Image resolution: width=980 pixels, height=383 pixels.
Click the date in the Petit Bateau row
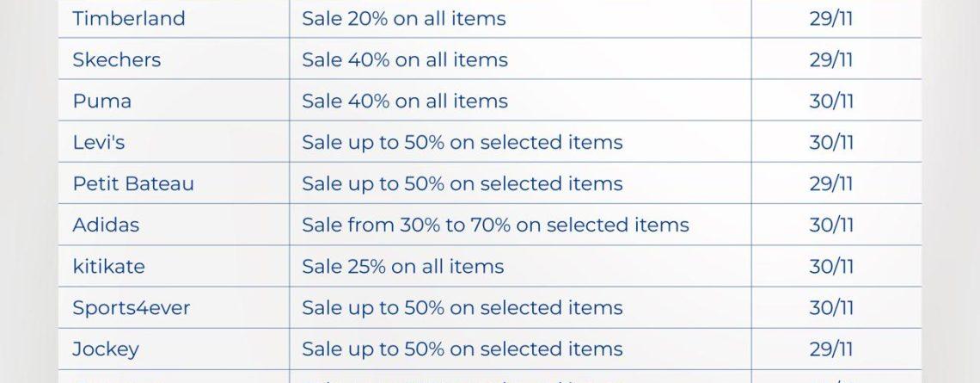830,183
